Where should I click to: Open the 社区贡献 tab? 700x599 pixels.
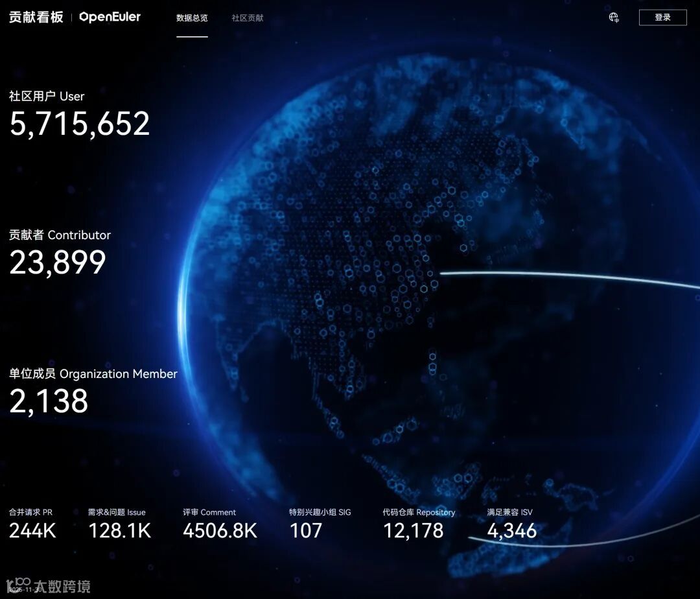(x=248, y=18)
